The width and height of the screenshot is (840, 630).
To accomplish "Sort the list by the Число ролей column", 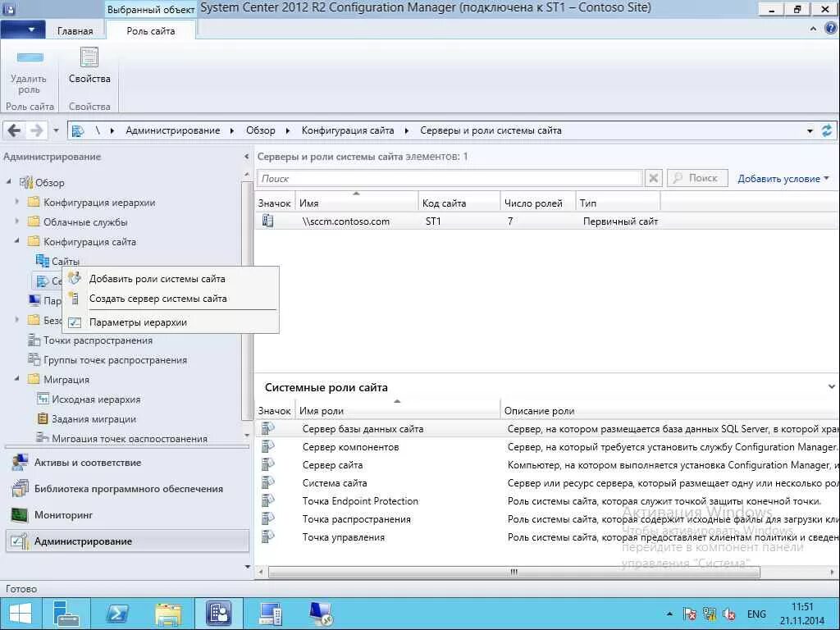I will (x=538, y=203).
